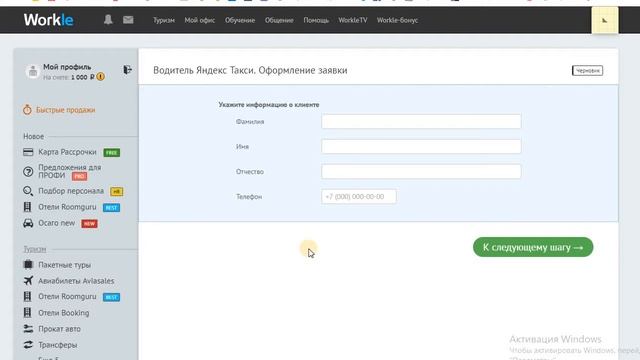Click the Пакетные туры suitcase icon
Screen dimensions: 640x360
click(28, 264)
